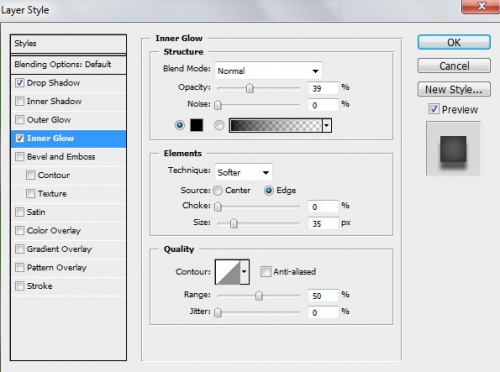Select the gradient glow radio button
The height and width of the screenshot is (372, 500).
tap(219, 125)
